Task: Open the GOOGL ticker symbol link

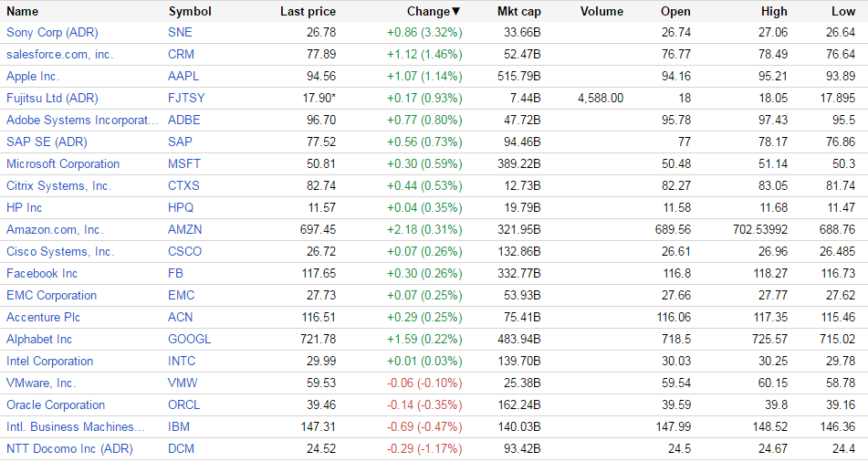Action: tap(190, 340)
